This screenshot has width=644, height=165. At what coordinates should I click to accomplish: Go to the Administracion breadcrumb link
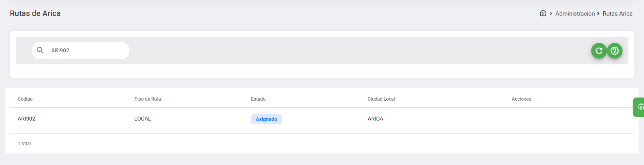[575, 14]
